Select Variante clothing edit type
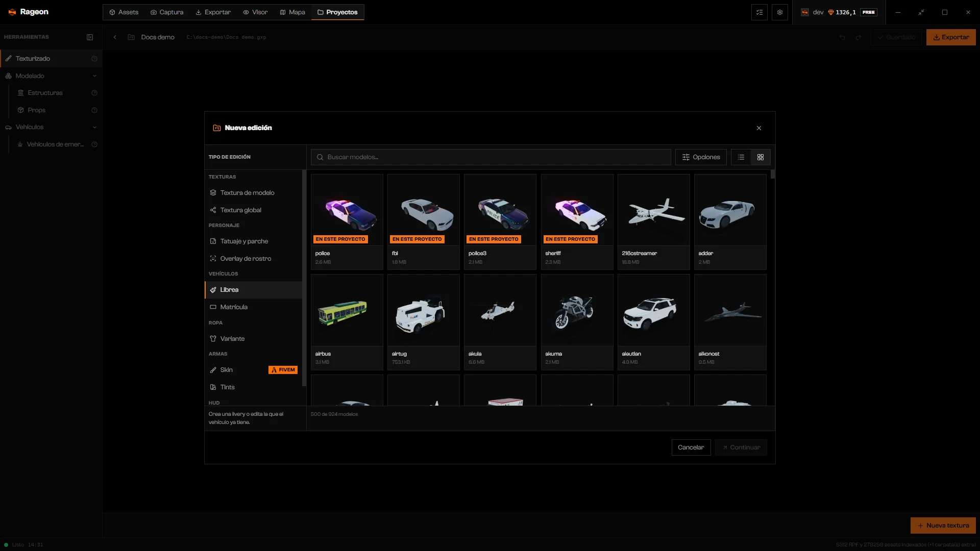 tap(253, 339)
